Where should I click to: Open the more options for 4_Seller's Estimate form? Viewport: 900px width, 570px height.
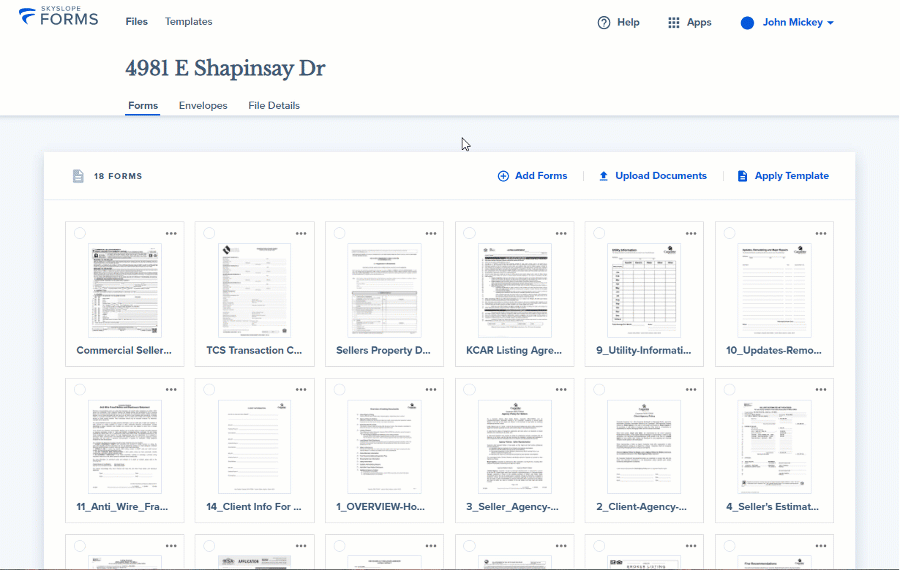click(821, 390)
